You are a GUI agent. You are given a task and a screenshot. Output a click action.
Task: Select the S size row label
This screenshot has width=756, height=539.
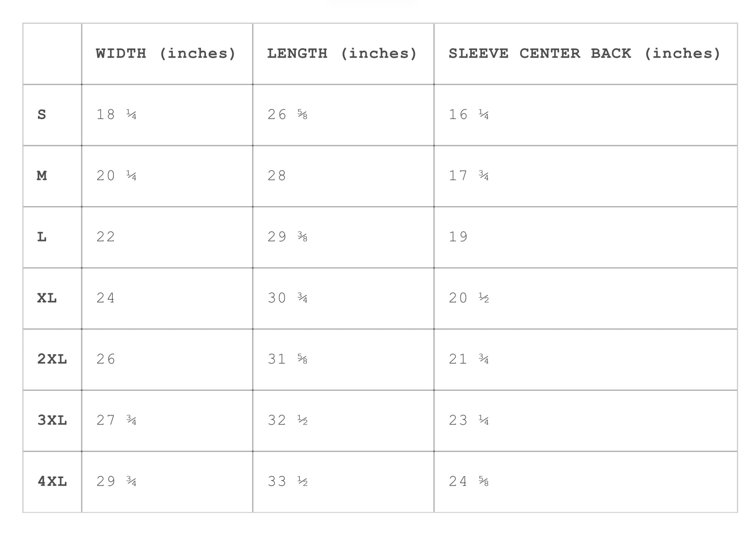point(42,115)
